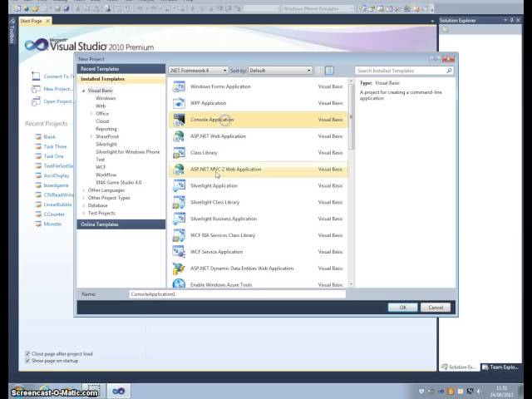
Task: Open the Visual Studio taskbar button
Action: (118, 392)
